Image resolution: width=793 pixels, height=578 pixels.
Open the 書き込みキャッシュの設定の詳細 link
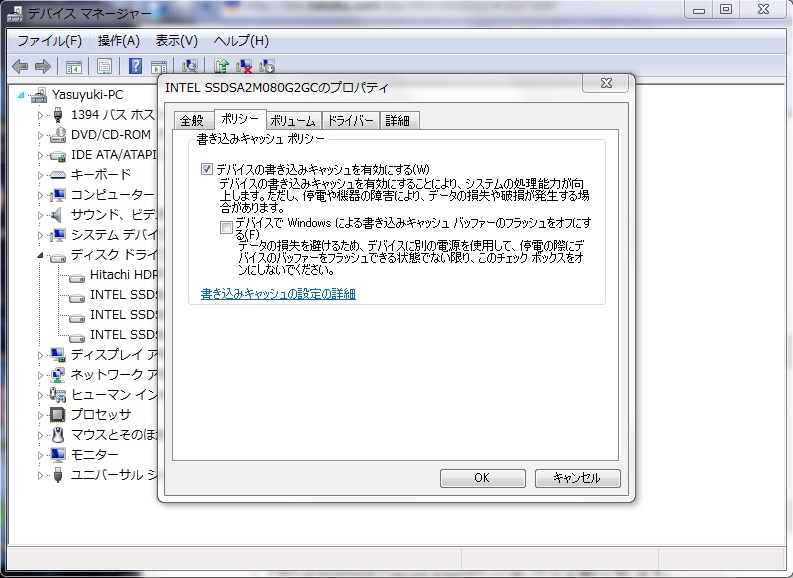point(278,294)
